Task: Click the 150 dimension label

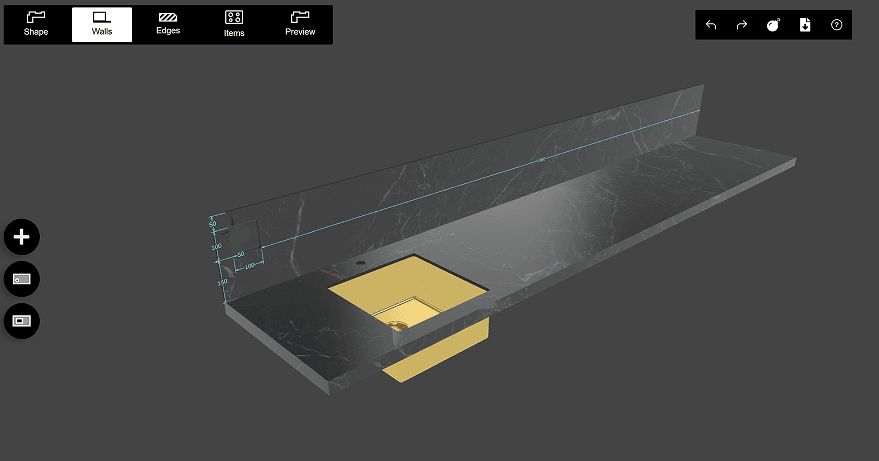Action: click(222, 282)
